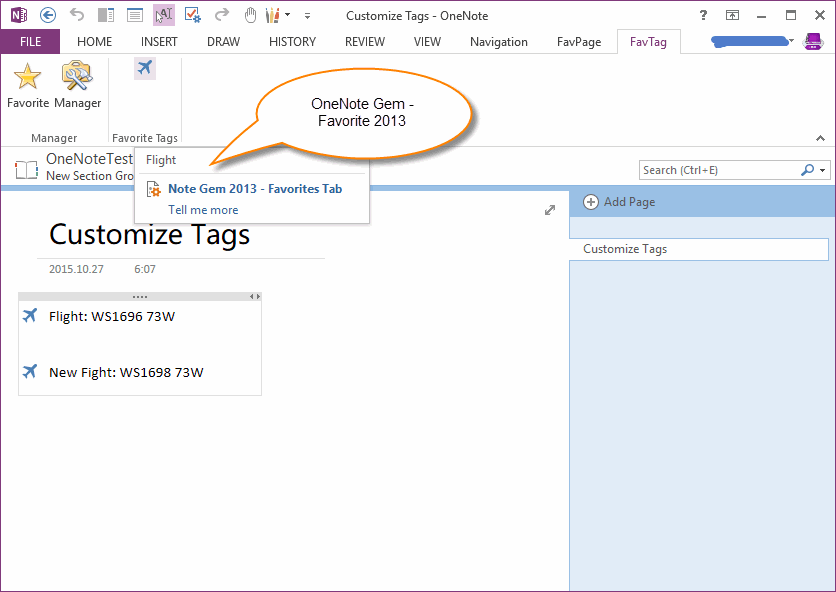Click the New Section Group breadcrumb

click(90, 175)
